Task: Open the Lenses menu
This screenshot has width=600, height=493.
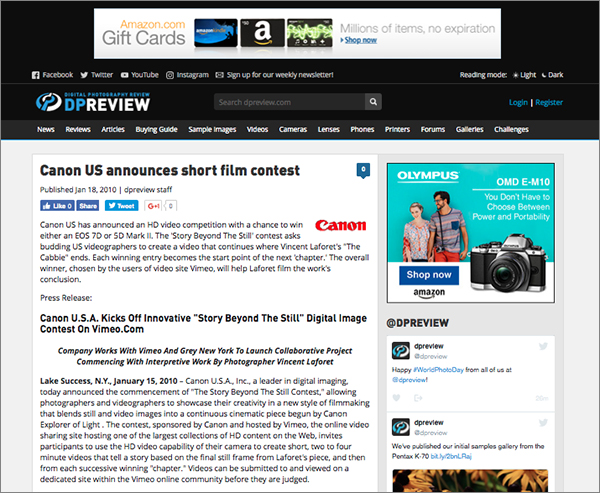Action: (329, 129)
